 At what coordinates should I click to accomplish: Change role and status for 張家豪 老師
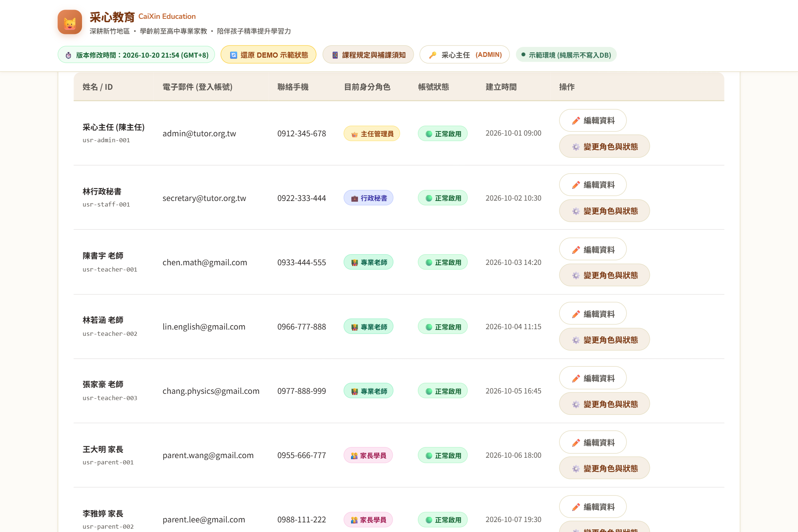(x=604, y=404)
